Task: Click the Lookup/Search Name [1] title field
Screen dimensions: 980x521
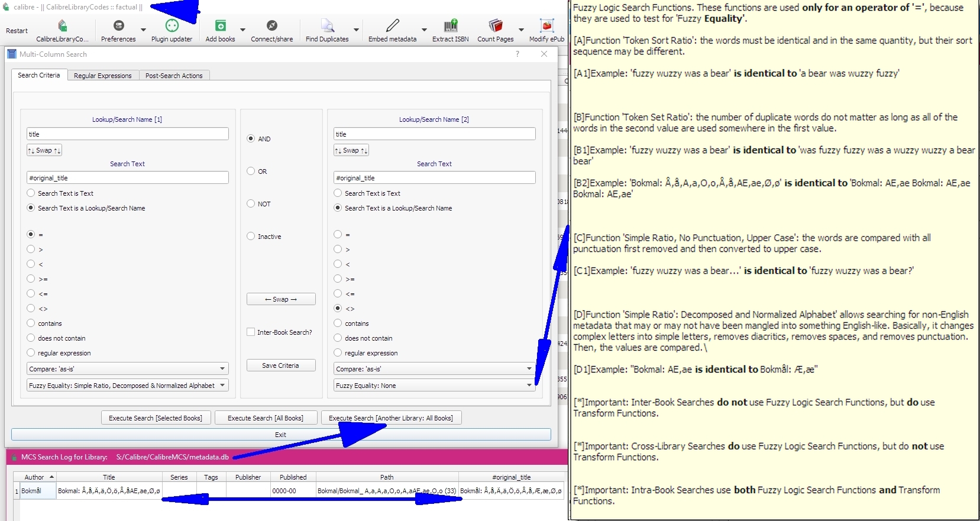Action: tap(127, 134)
